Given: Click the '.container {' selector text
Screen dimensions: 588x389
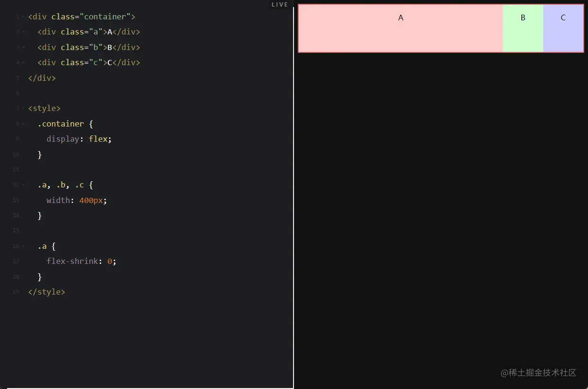Looking at the screenshot, I should coord(65,124).
